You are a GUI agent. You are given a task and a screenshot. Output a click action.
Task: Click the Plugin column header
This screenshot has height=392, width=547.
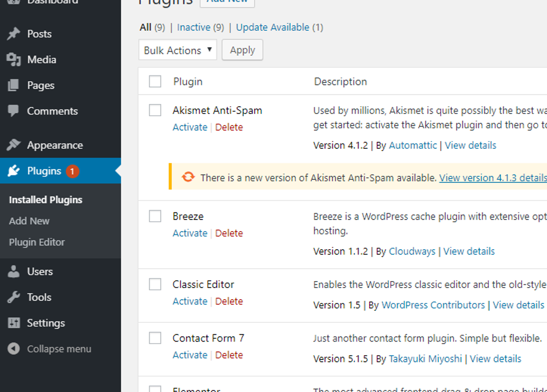188,81
